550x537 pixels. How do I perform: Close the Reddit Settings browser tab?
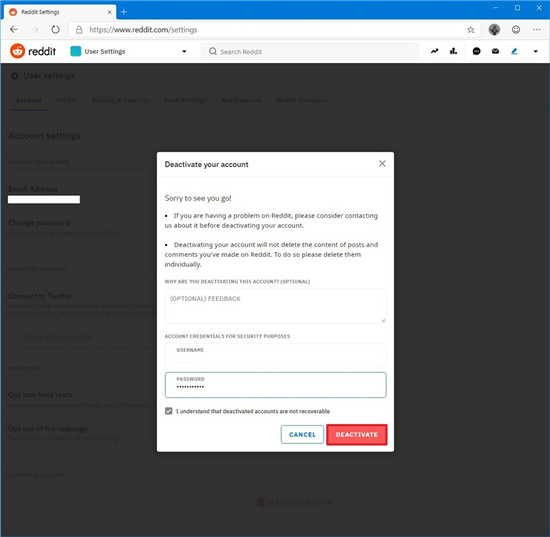pyautogui.click(x=109, y=12)
